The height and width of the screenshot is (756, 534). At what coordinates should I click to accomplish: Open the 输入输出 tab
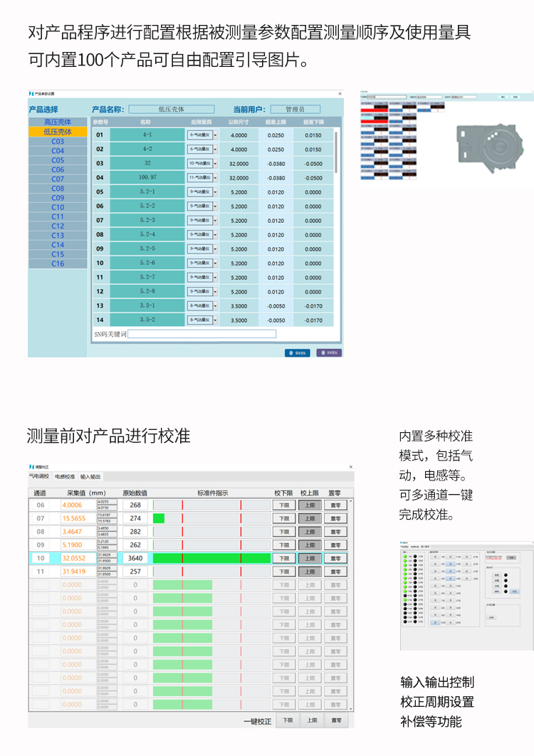coord(90,477)
